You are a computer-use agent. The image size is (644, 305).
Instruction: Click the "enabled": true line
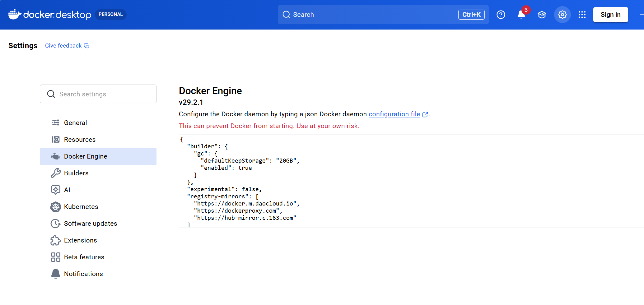tap(226, 168)
